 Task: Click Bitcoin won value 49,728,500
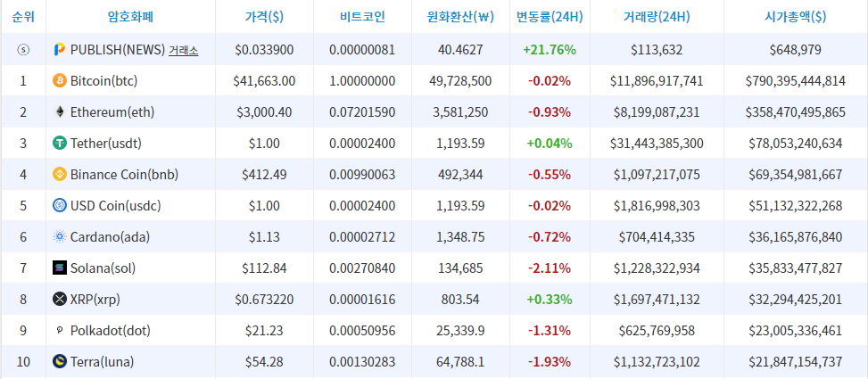(x=460, y=81)
